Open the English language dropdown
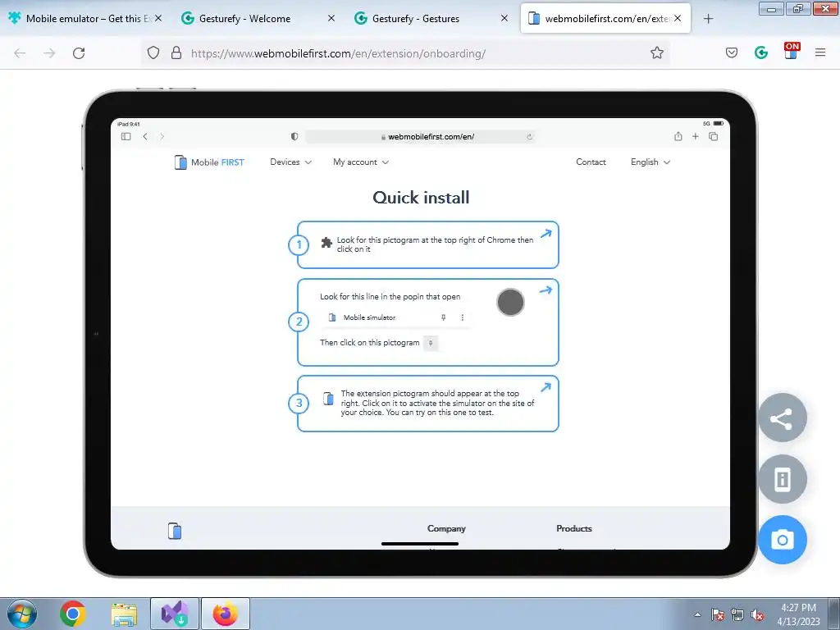The image size is (840, 630). pyautogui.click(x=651, y=162)
